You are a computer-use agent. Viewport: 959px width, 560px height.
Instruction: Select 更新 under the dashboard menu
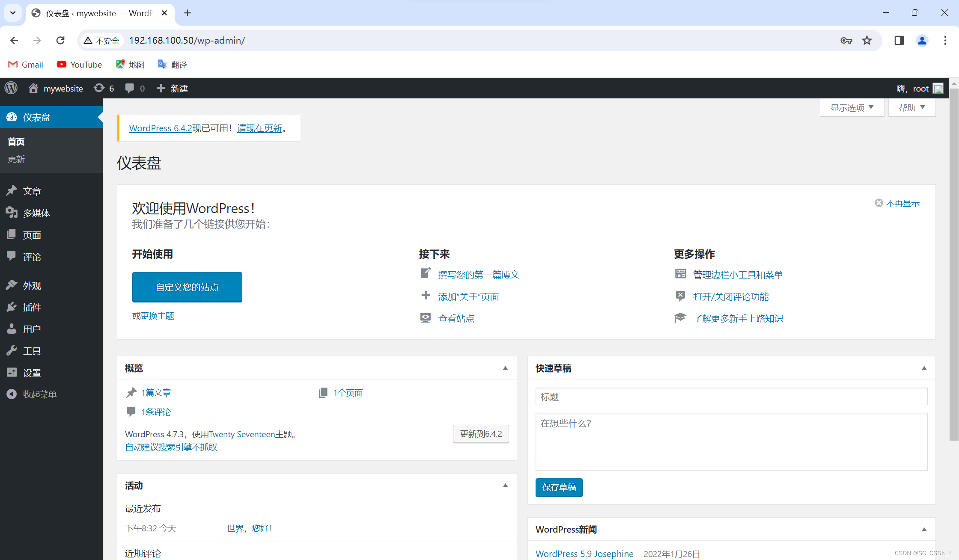click(x=16, y=159)
